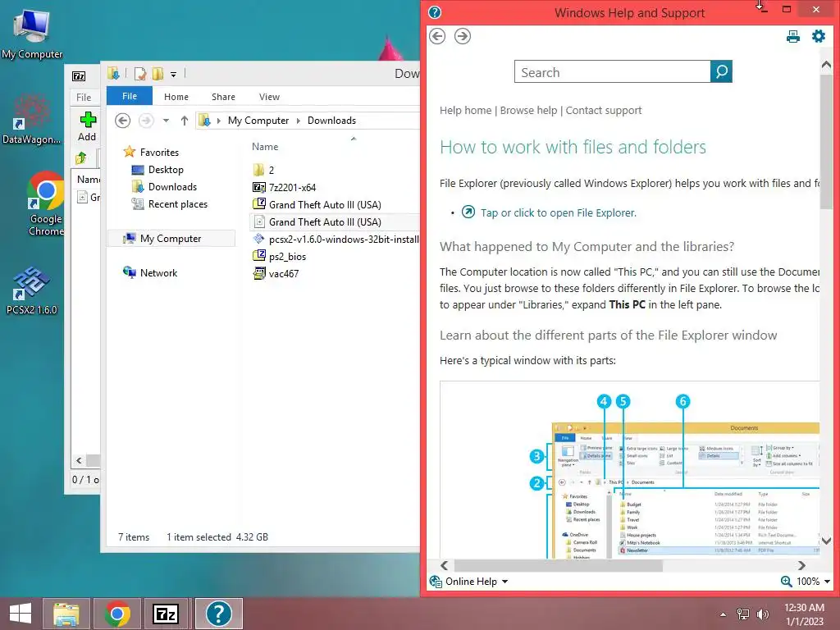Viewport: 840px width, 630px height.
Task: Select vac467 file
Action: tap(276, 273)
